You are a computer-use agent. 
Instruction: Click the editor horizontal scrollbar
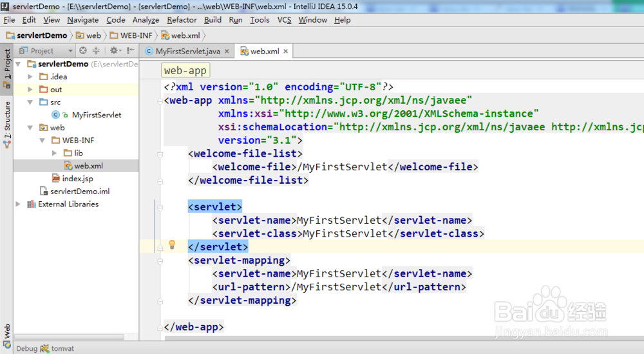click(x=404, y=338)
